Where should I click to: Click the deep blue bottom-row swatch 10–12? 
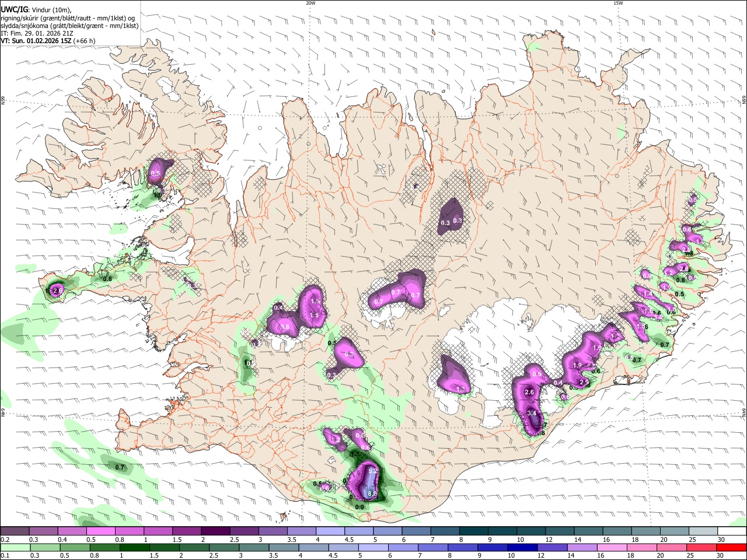[x=522, y=547]
